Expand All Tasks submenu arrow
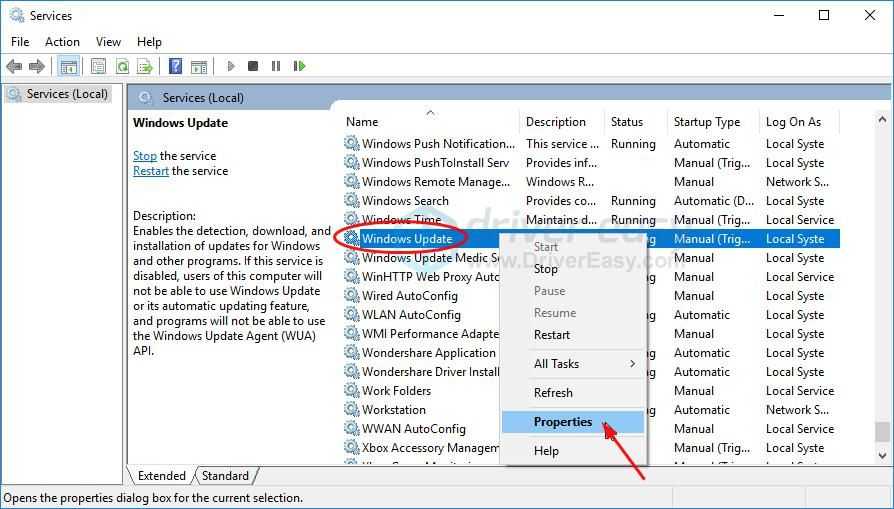 pyautogui.click(x=632, y=364)
